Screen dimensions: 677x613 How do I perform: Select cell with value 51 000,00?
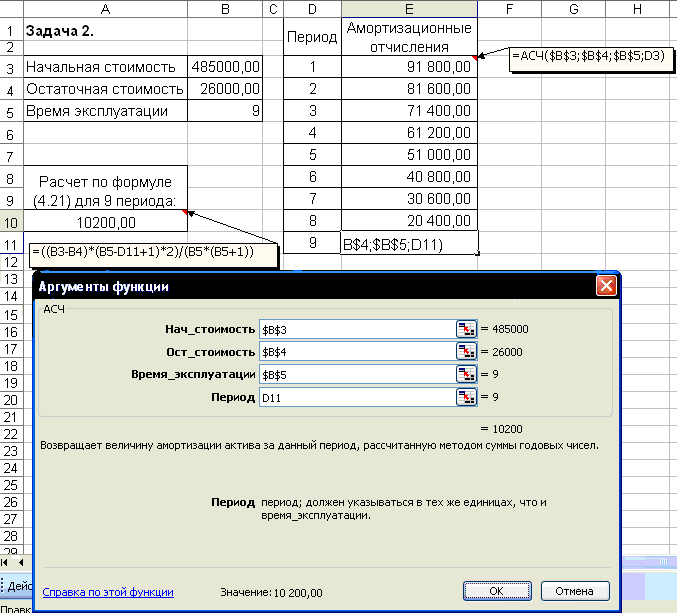coord(409,155)
